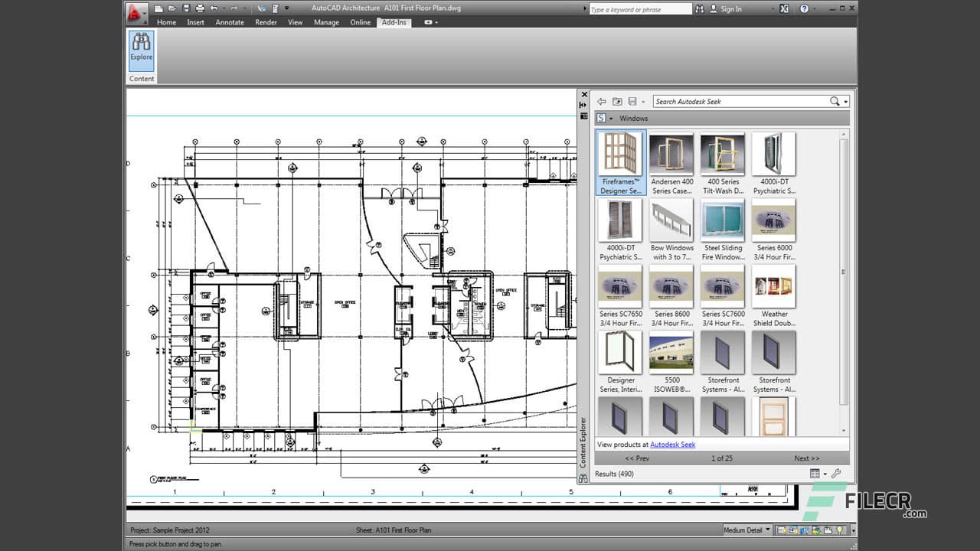Click the QNew icon in Quick Access toolbar
980x551 pixels.
tap(158, 8)
